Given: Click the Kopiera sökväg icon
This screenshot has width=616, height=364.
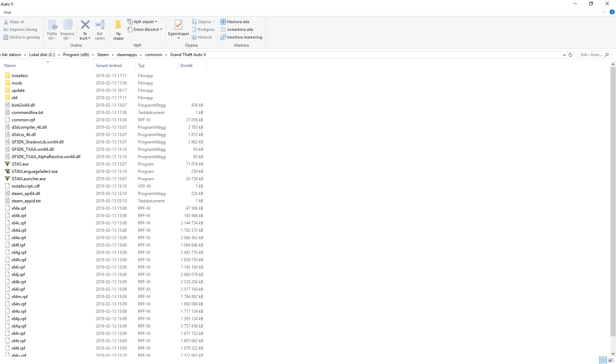Looking at the screenshot, I should pos(6,29).
